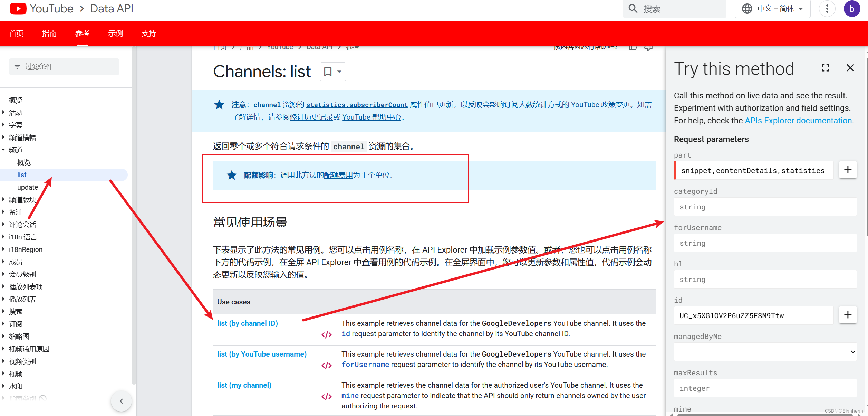This screenshot has height=416, width=868.
Task: Click the search magnifier icon
Action: pos(633,8)
